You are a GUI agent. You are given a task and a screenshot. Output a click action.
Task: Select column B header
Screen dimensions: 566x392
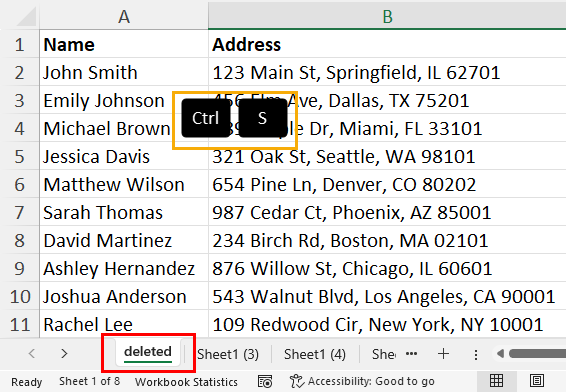pyautogui.click(x=387, y=16)
